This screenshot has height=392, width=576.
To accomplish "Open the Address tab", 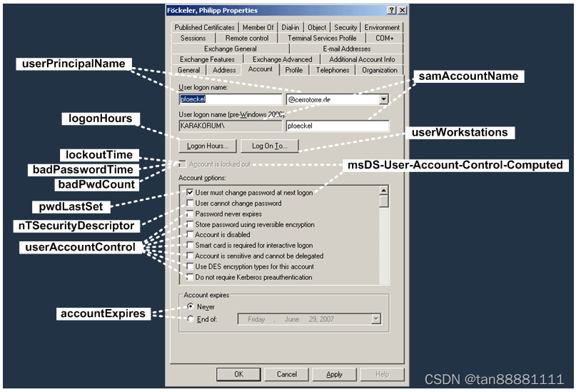I will tap(224, 70).
